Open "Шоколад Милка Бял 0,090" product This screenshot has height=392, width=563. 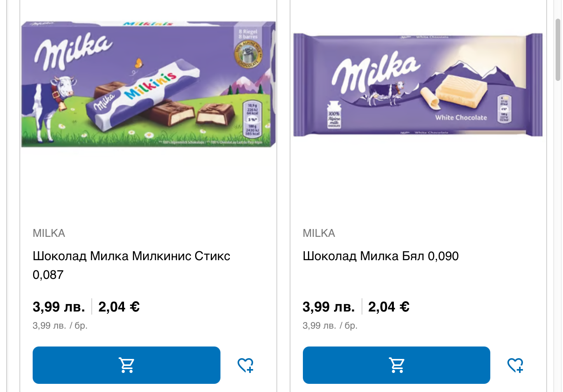(381, 256)
